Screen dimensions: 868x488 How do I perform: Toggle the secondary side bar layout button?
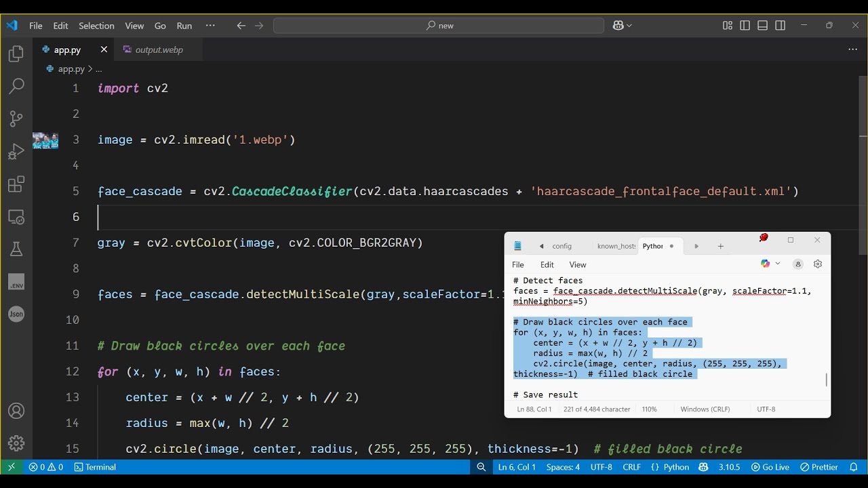pyautogui.click(x=781, y=26)
